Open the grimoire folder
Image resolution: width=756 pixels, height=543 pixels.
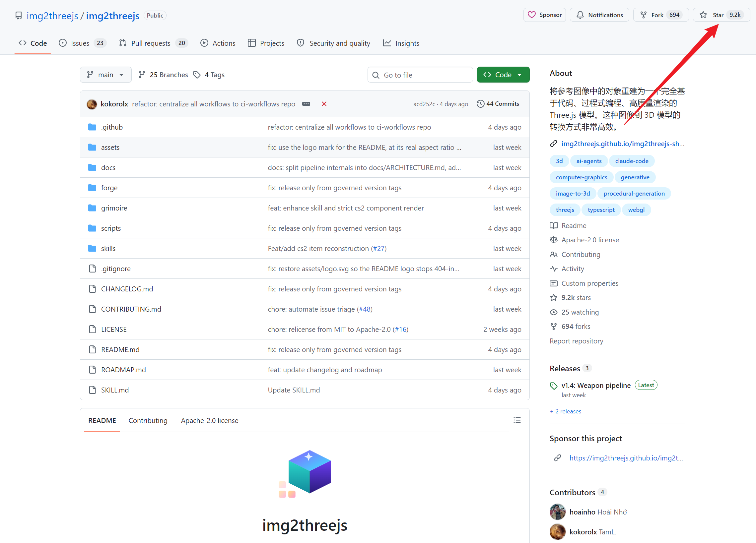point(114,208)
